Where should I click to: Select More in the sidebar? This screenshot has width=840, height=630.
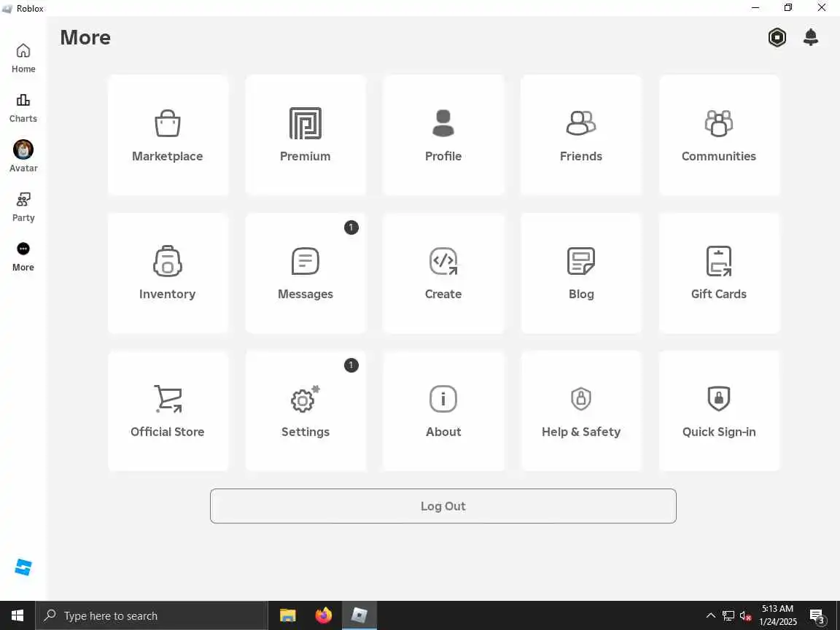(23, 257)
